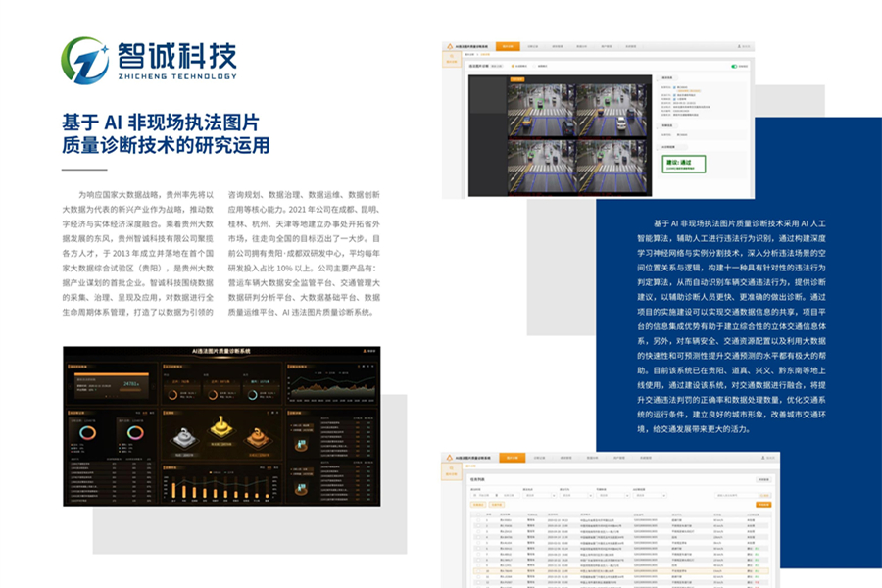Select the orange active tab in the diagnosis page navbar
882x588 pixels.
[x=507, y=46]
